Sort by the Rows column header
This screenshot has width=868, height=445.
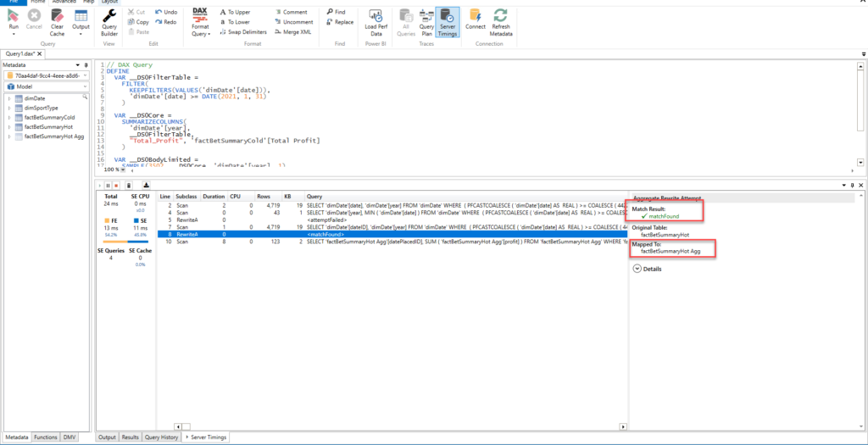click(x=264, y=197)
